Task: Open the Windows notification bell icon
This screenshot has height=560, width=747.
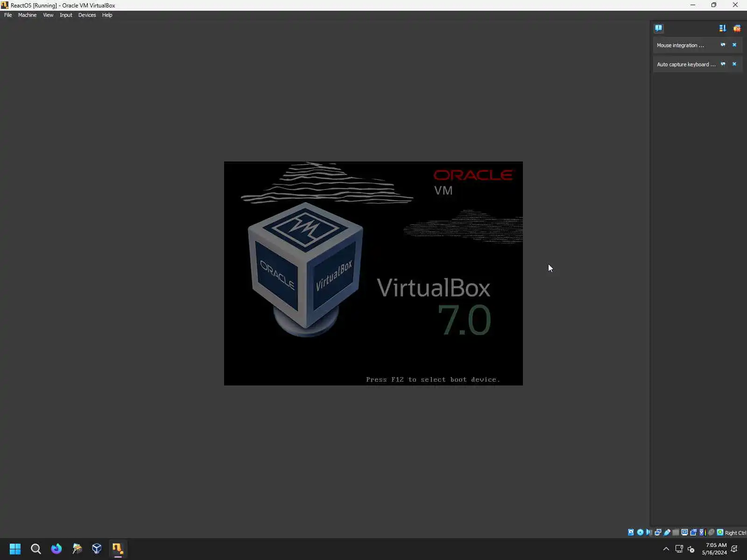Action: pos(734,549)
